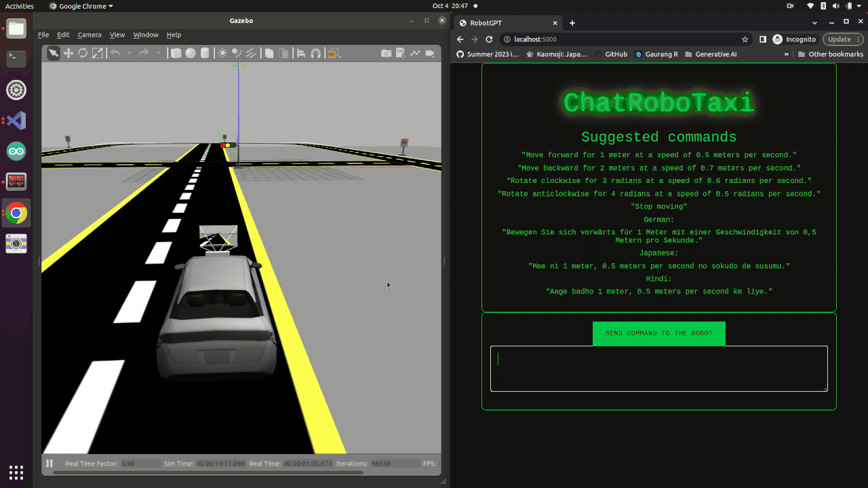Open the Summer 2023 bookmark
Image resolution: width=868 pixels, height=488 pixels.
pos(488,54)
